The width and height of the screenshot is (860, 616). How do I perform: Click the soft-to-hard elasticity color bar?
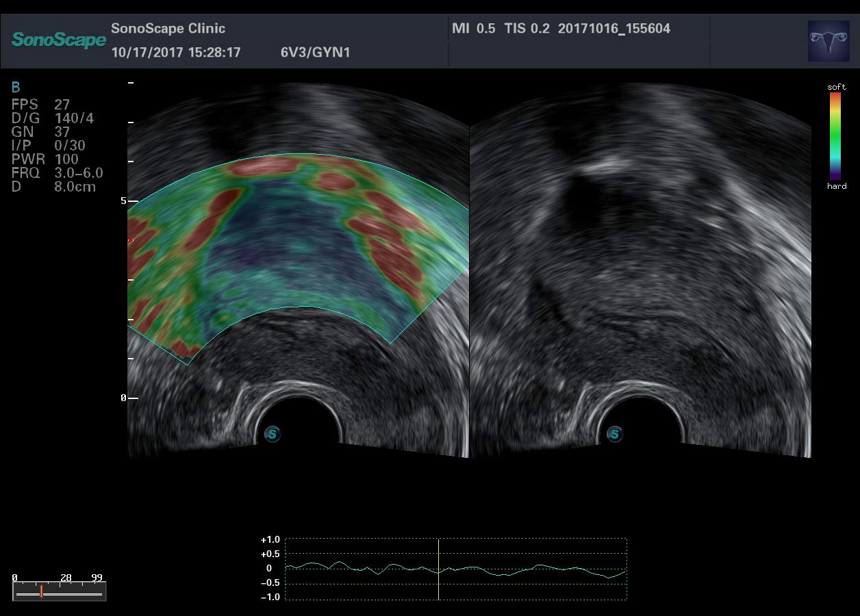[x=835, y=136]
